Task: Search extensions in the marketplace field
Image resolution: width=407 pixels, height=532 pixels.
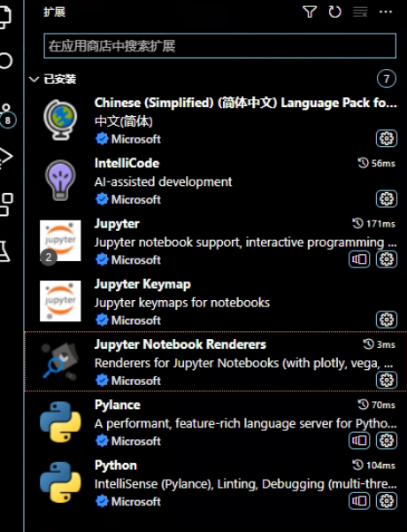Action: point(219,46)
